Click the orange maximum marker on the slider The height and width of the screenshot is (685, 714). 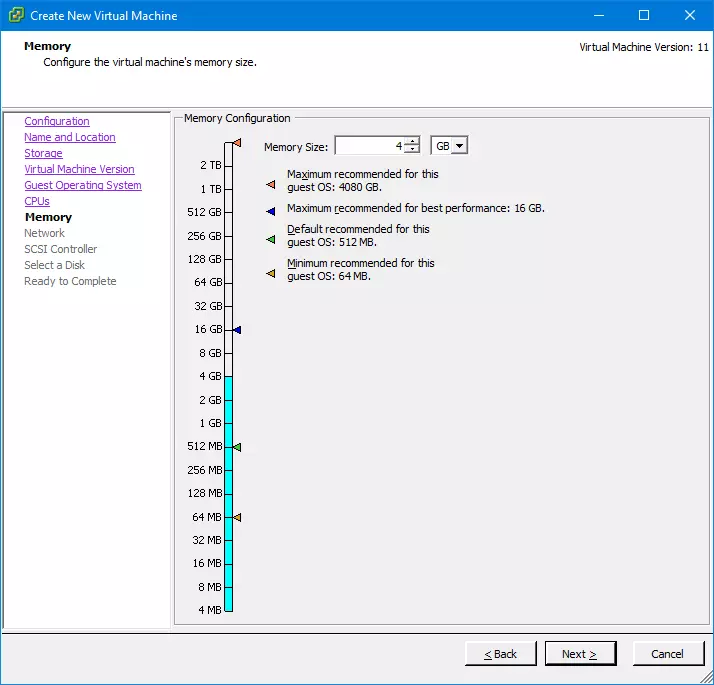(x=237, y=143)
